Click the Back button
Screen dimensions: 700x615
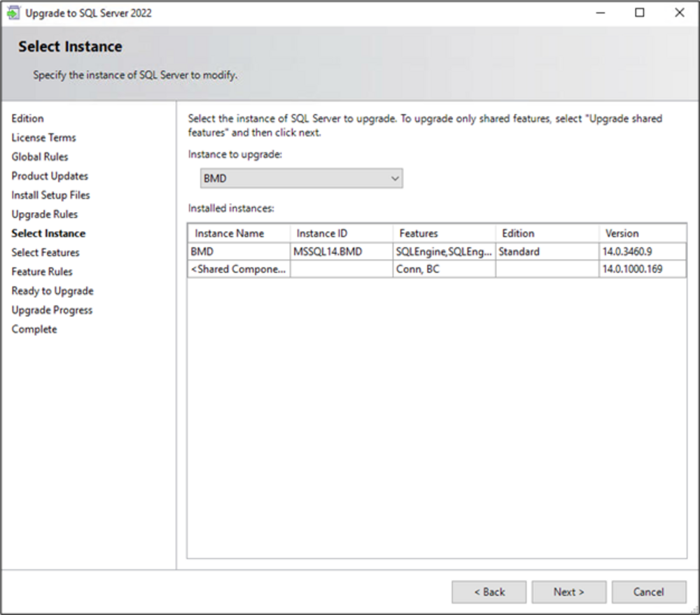[489, 592]
